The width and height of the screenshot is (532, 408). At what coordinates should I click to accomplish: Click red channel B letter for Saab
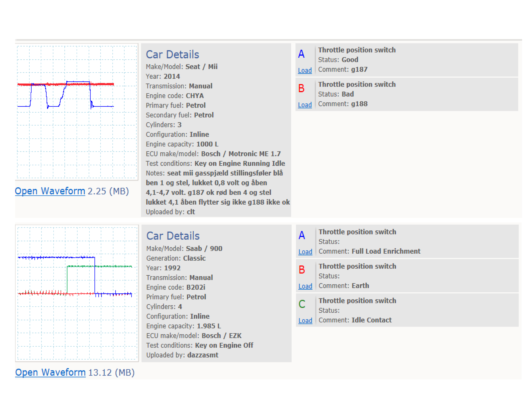point(302,270)
